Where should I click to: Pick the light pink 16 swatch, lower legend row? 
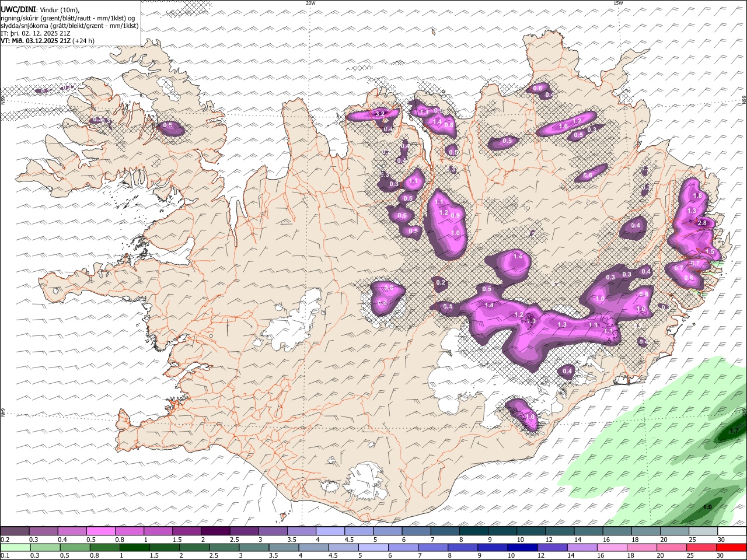pyautogui.click(x=612, y=548)
